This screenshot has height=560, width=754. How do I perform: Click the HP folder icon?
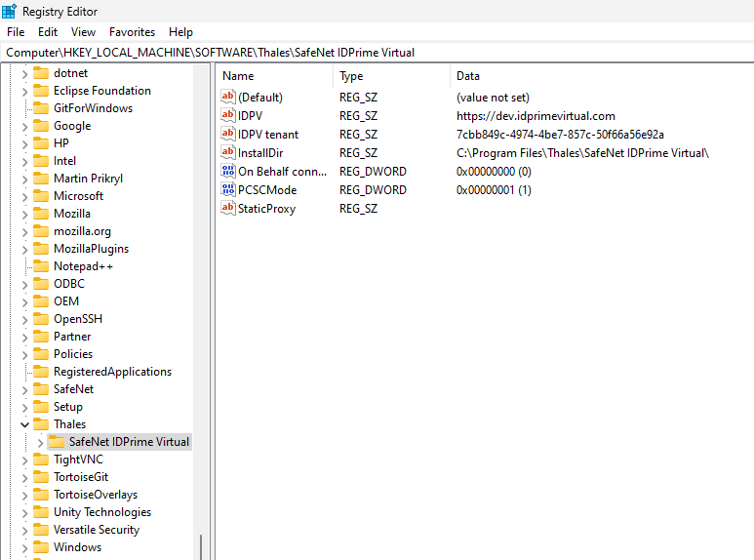(x=41, y=143)
